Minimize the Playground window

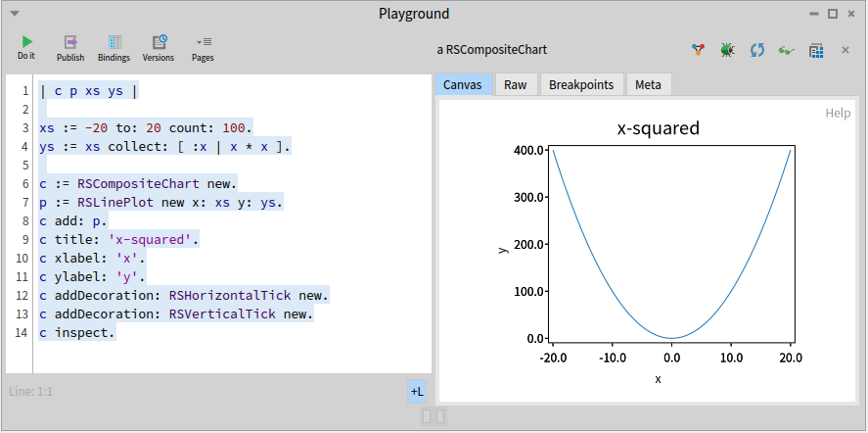[x=814, y=14]
